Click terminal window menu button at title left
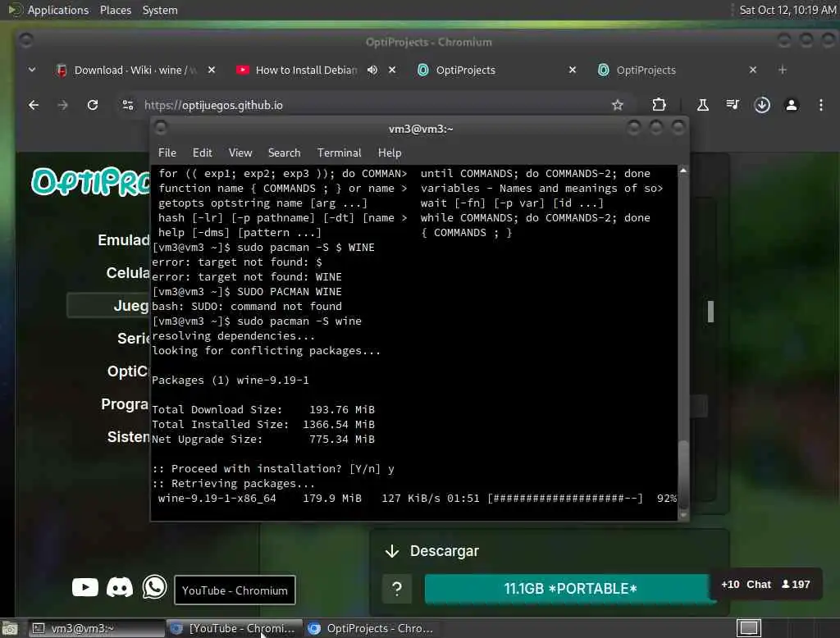This screenshot has height=638, width=840. (x=160, y=128)
